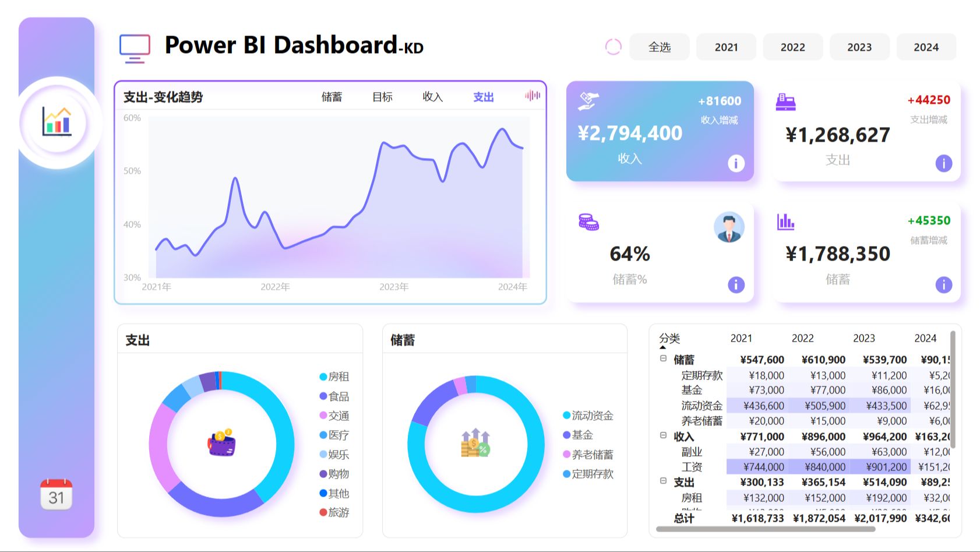Click the coins icon on 储蓄% card

[x=588, y=222]
